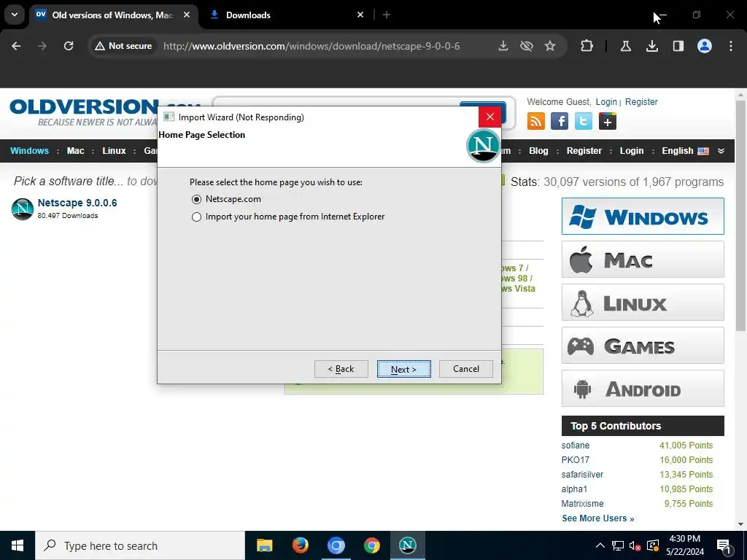Click the install/download page icon in address bar
The height and width of the screenshot is (560, 747).
503,46
